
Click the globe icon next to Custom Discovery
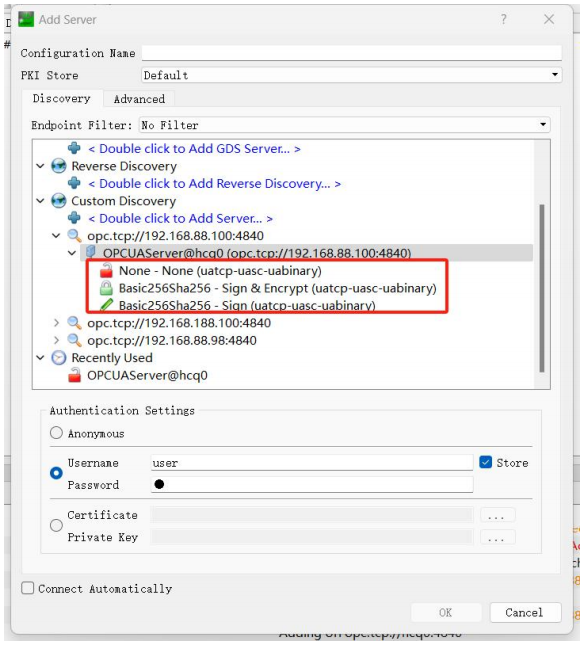point(58,201)
